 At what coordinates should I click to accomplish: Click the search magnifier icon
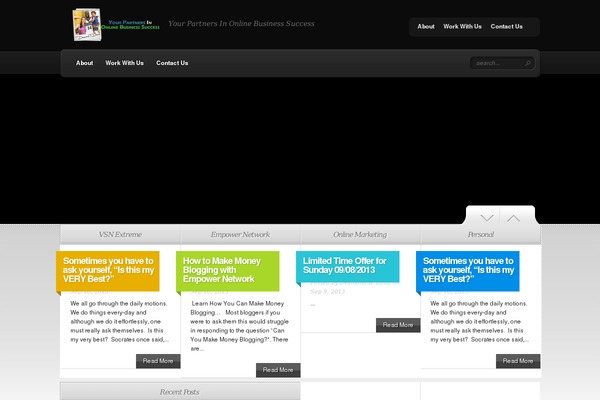(x=528, y=63)
